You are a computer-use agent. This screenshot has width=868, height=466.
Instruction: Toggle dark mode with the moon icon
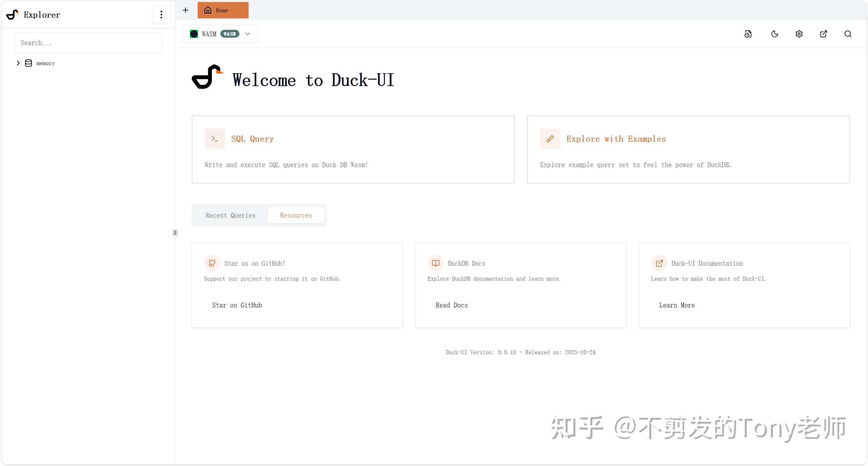point(774,34)
